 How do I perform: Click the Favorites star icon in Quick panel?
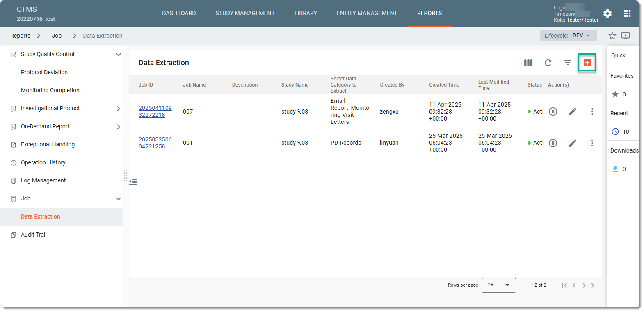click(x=615, y=94)
